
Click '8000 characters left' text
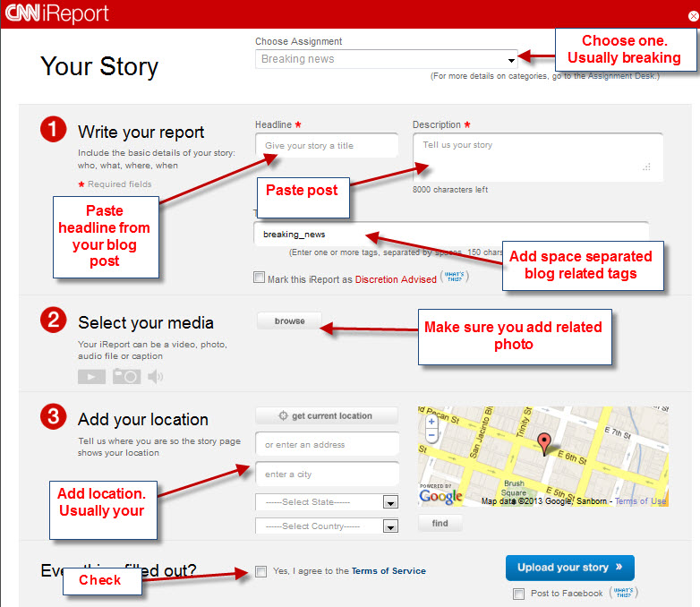pos(450,190)
